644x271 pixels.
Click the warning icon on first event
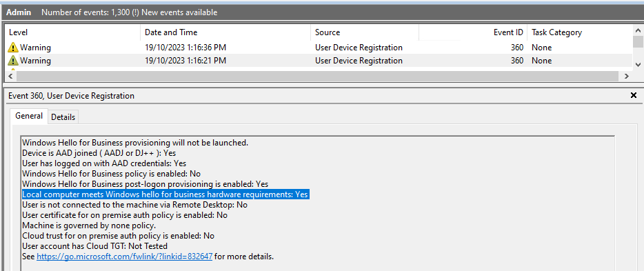13,48
